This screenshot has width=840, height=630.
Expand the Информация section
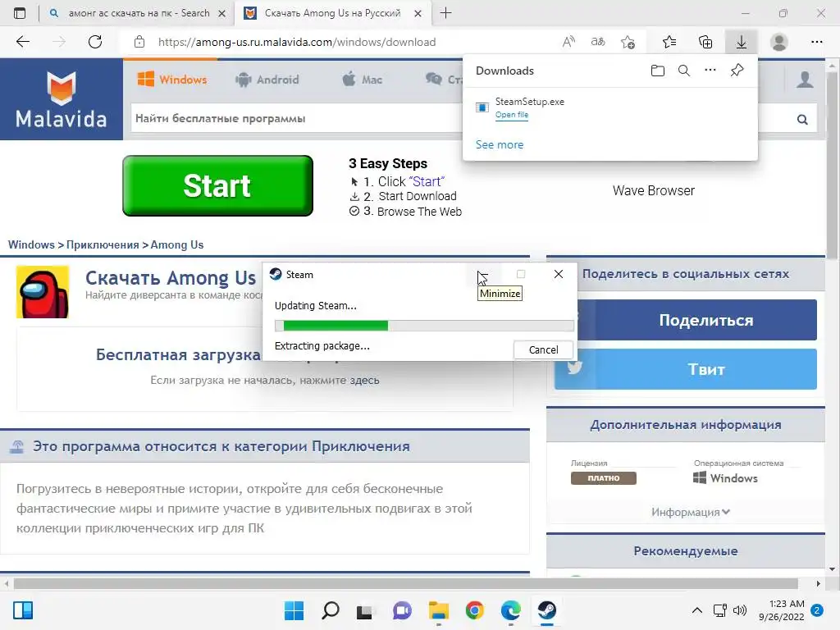691,512
